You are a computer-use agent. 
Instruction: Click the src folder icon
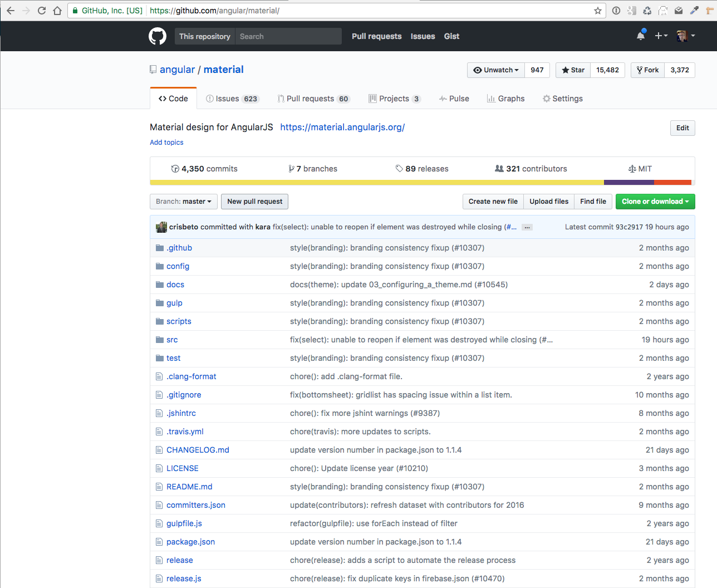click(x=160, y=340)
